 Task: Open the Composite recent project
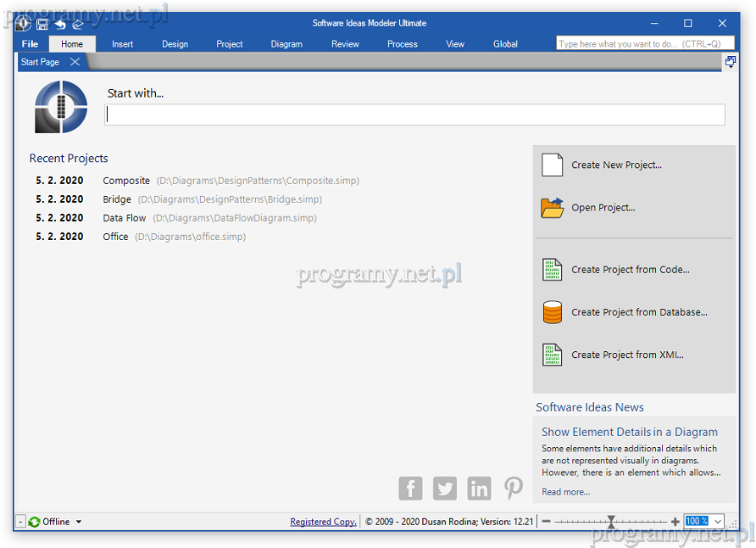coord(126,181)
